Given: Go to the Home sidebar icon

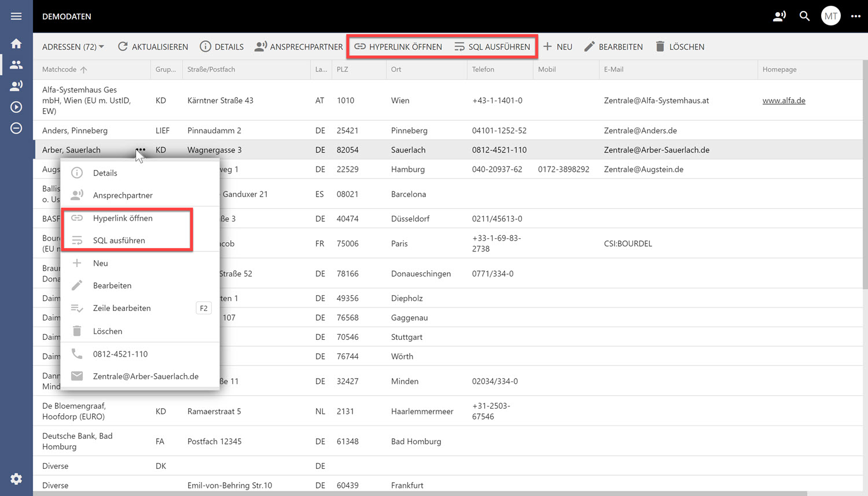Looking at the screenshot, I should point(16,43).
